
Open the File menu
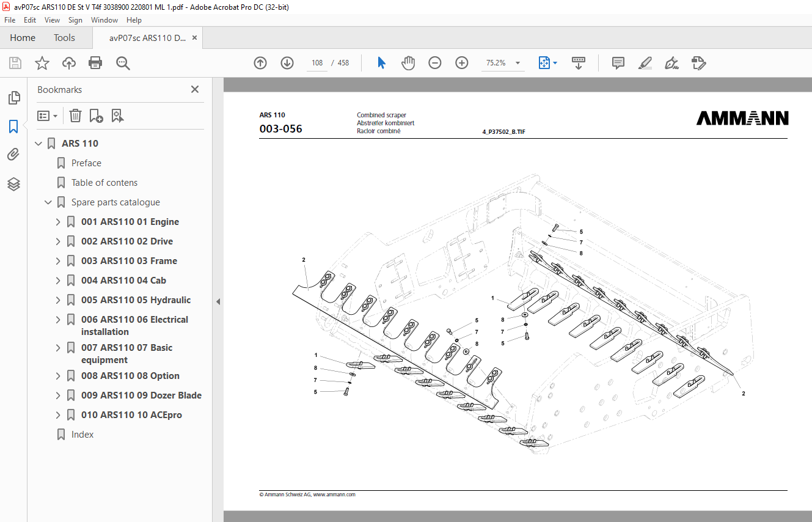[x=10, y=20]
